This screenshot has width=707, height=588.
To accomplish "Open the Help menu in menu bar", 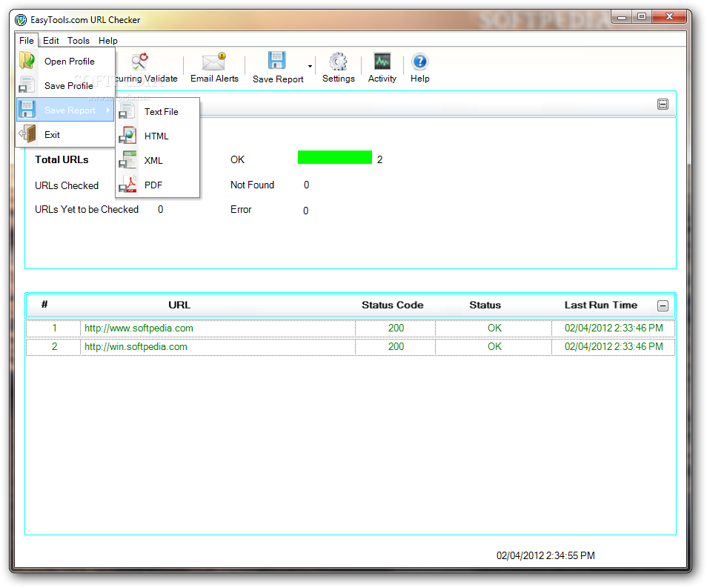I will [x=107, y=41].
